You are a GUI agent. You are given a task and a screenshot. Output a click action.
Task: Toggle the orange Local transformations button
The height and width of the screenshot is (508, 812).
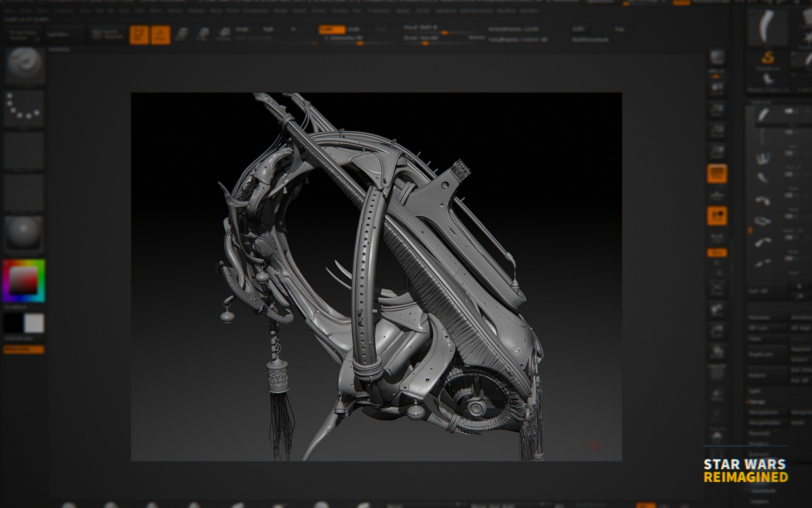point(717,216)
